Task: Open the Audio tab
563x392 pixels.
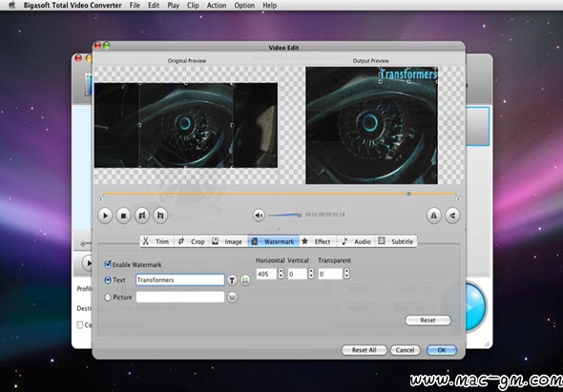Action: pyautogui.click(x=357, y=241)
